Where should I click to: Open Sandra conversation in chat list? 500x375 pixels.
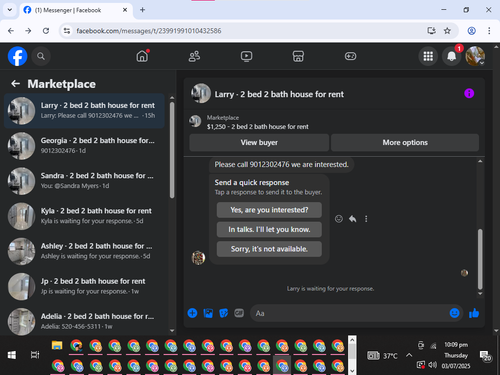[x=84, y=181]
